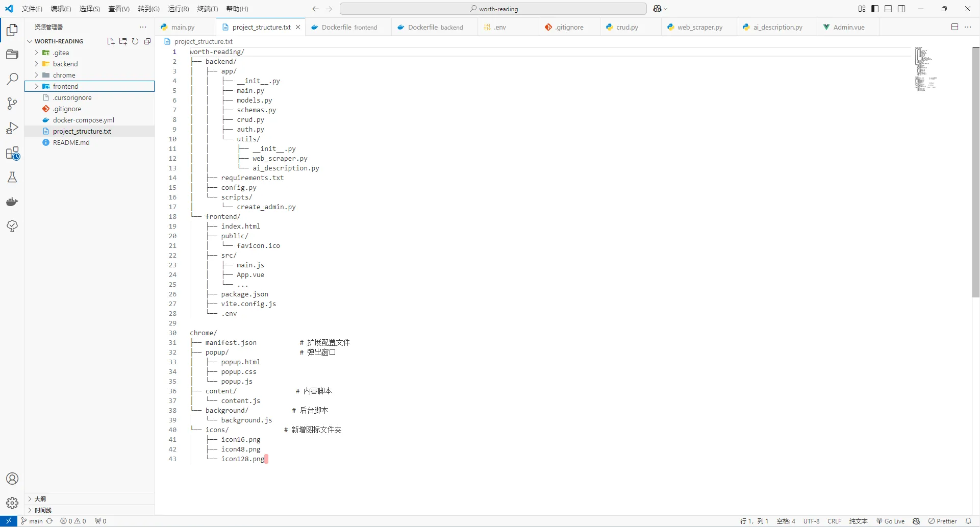Click the worth-reading command search box

[493, 9]
